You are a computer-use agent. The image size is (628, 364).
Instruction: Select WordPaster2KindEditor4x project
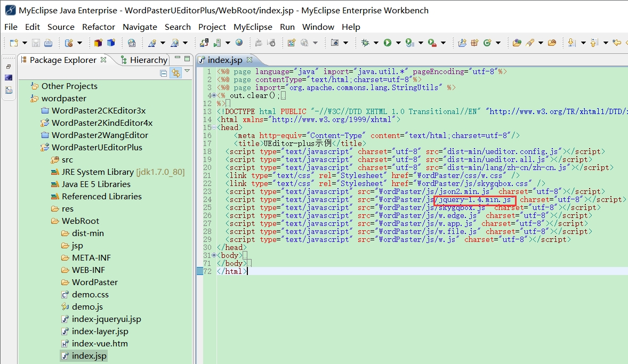(102, 123)
